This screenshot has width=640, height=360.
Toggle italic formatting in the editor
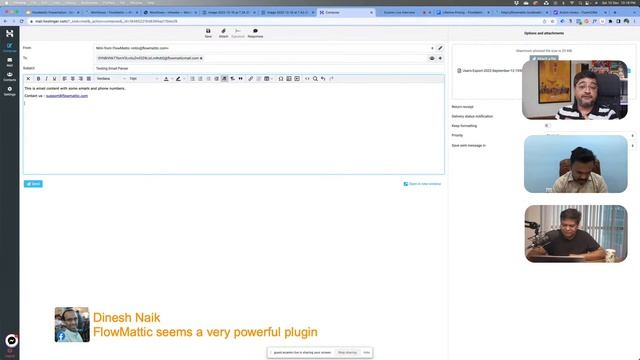click(46, 79)
